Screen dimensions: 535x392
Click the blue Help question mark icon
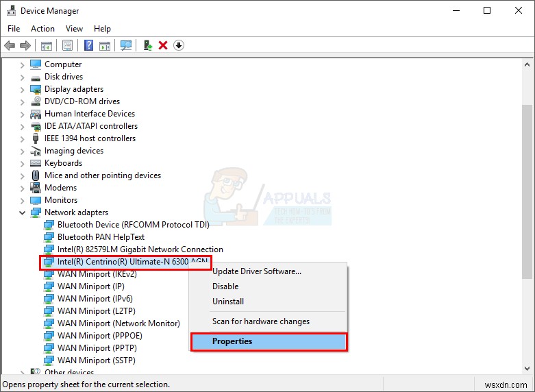click(89, 45)
